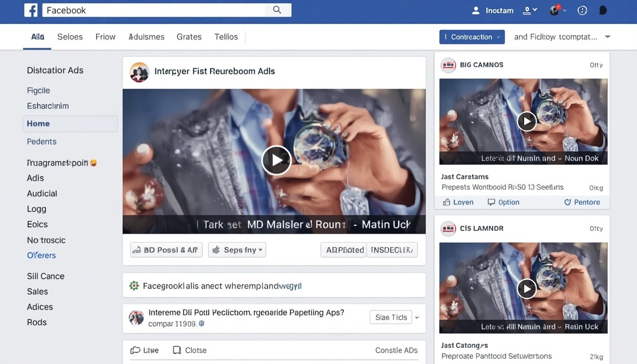Click Loyen button under BIG CAMNOS card

point(458,202)
